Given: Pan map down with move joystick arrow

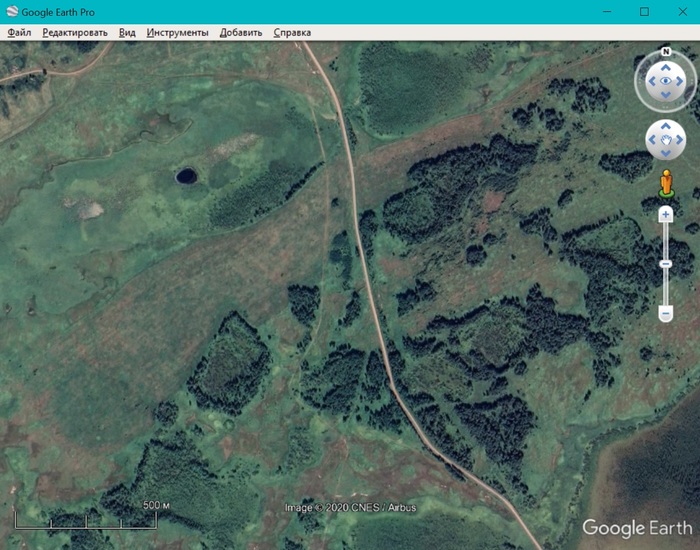Looking at the screenshot, I should 666,153.
